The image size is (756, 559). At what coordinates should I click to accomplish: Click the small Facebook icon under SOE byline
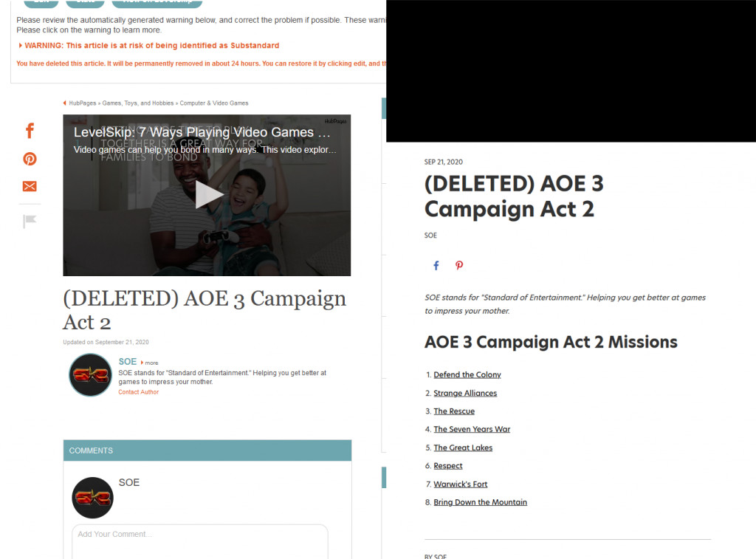pyautogui.click(x=436, y=265)
